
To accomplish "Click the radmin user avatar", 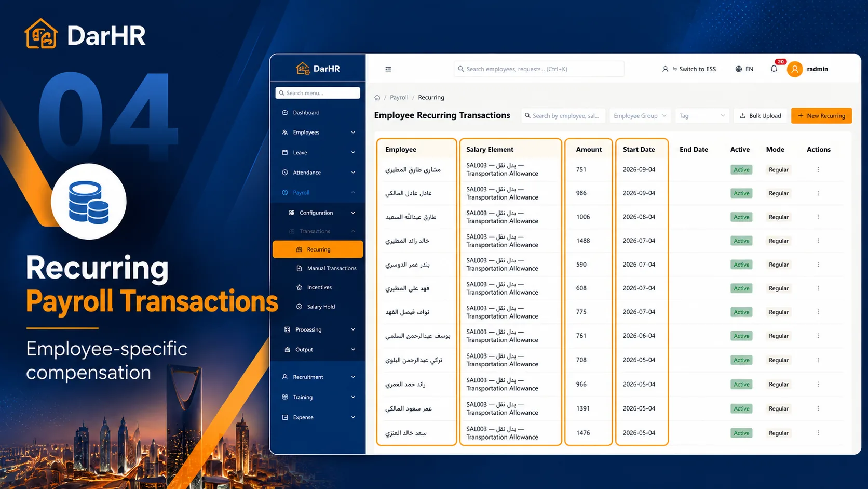I will pos(795,69).
